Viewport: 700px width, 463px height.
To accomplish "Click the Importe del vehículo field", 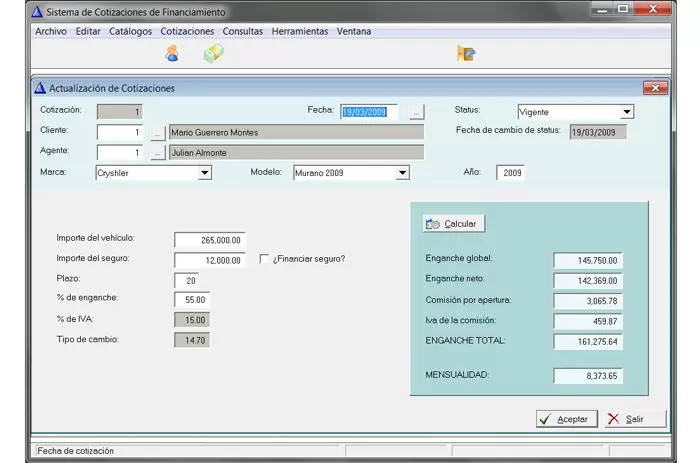I will pyautogui.click(x=209, y=240).
